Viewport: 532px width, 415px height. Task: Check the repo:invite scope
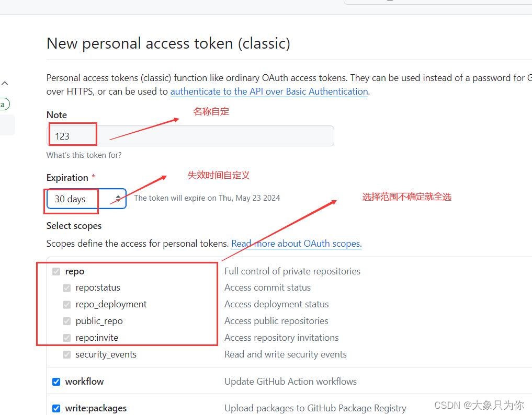66,338
